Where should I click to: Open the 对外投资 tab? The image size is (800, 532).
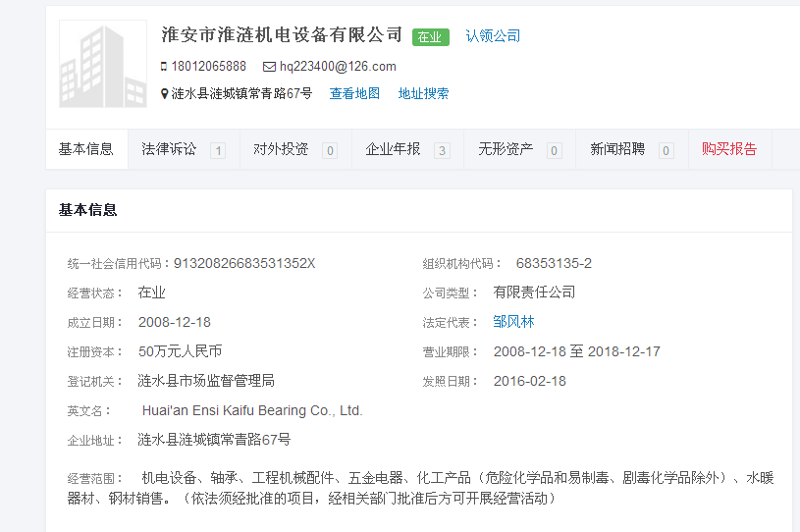click(282, 149)
